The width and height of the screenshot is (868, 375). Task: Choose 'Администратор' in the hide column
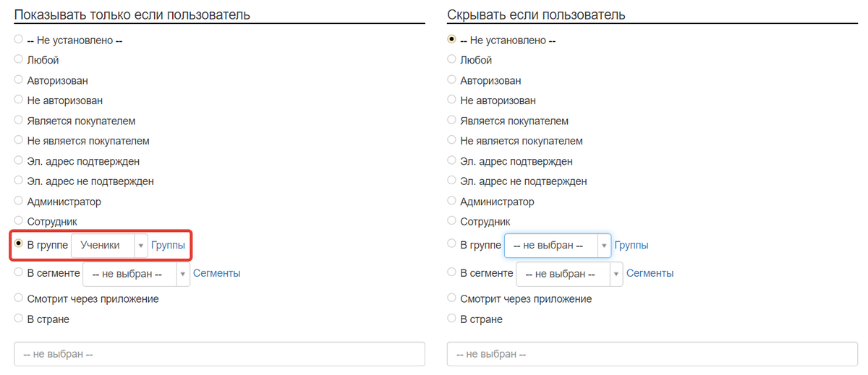pyautogui.click(x=452, y=201)
